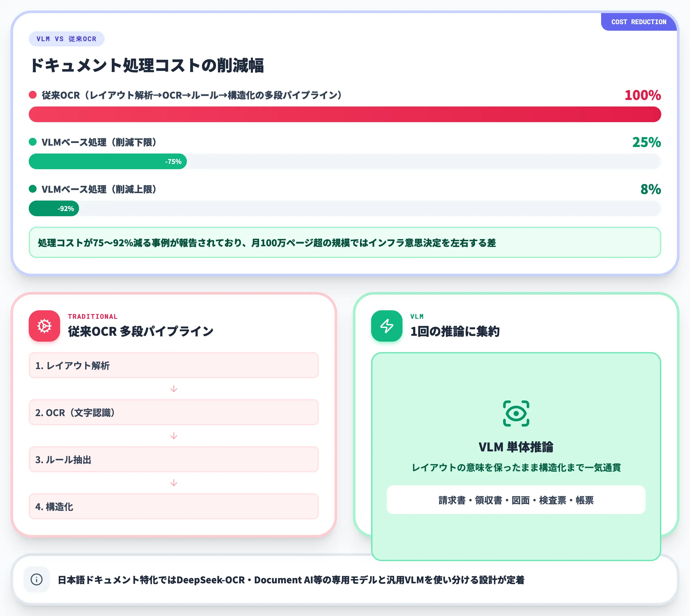
Task: Click the red dot beside 従来OCR legend
Action: click(32, 95)
